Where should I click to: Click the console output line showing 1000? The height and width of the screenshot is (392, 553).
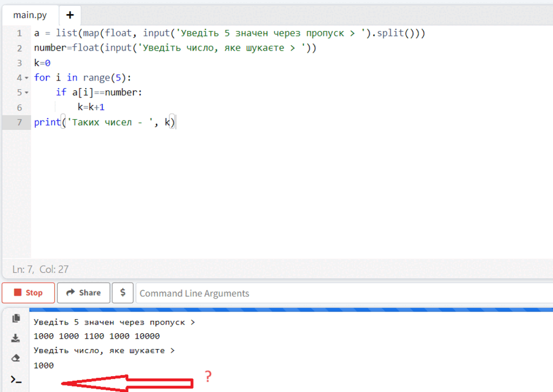coord(44,366)
